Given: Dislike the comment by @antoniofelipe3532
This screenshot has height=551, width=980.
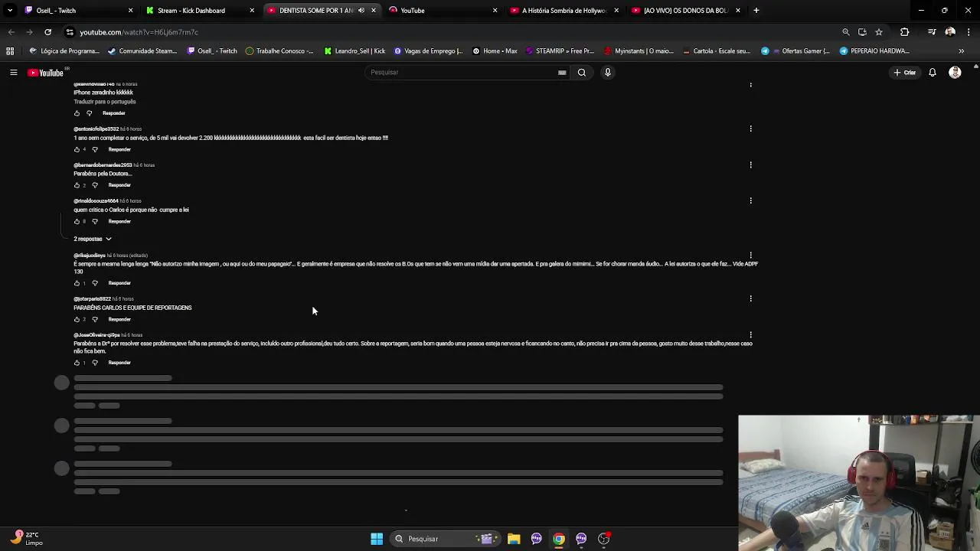Looking at the screenshot, I should click(95, 149).
